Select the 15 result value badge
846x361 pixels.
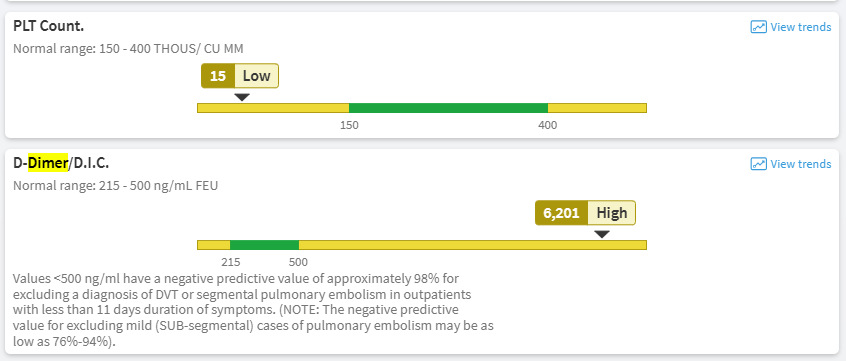218,76
